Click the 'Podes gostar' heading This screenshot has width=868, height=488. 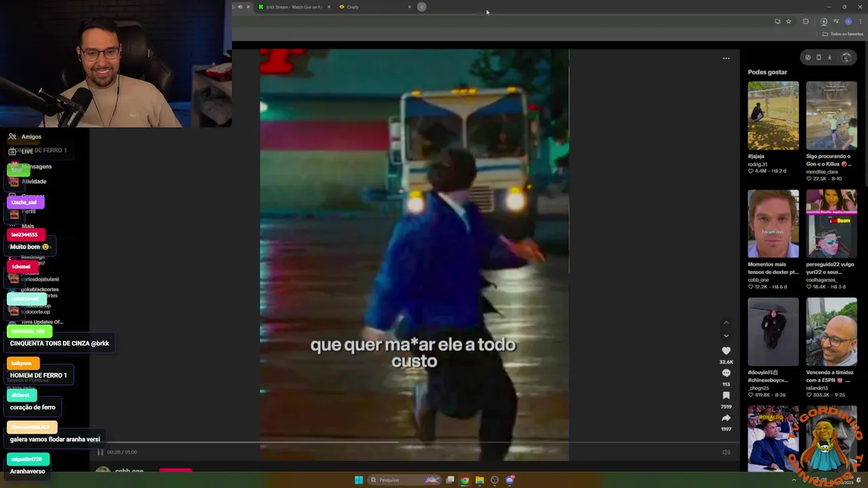pyautogui.click(x=768, y=72)
